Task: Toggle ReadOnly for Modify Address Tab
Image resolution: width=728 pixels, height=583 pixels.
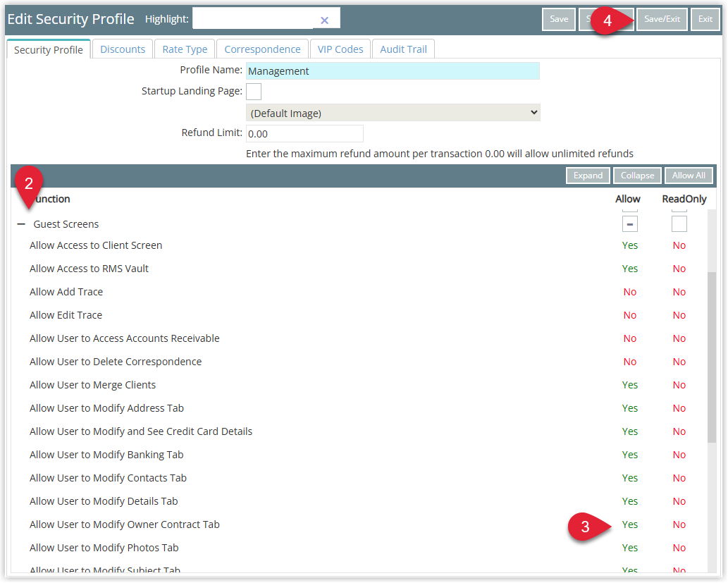Action: 679,408
